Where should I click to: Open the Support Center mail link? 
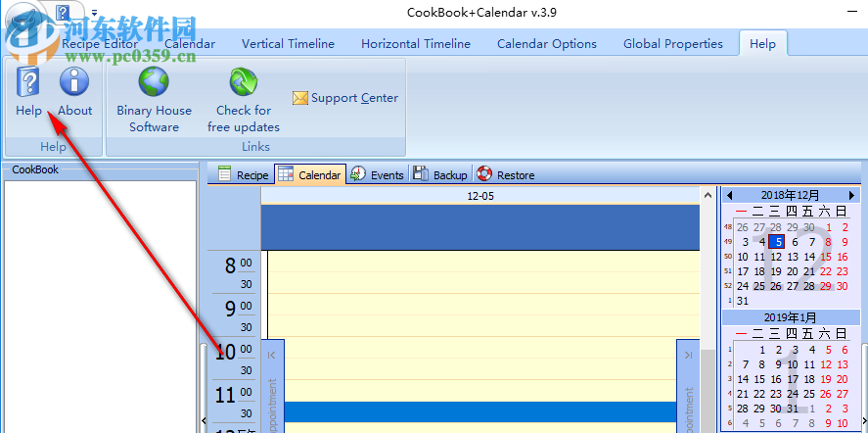tap(345, 98)
